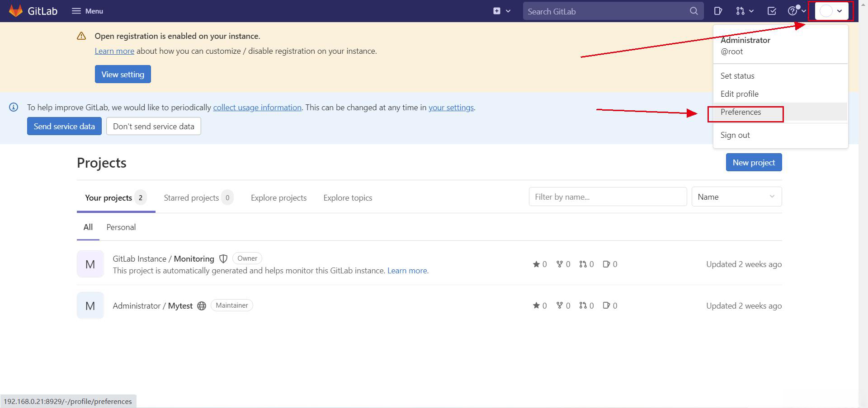Select Sign out in user menu
Screen dimensions: 868x408
(780, 135)
